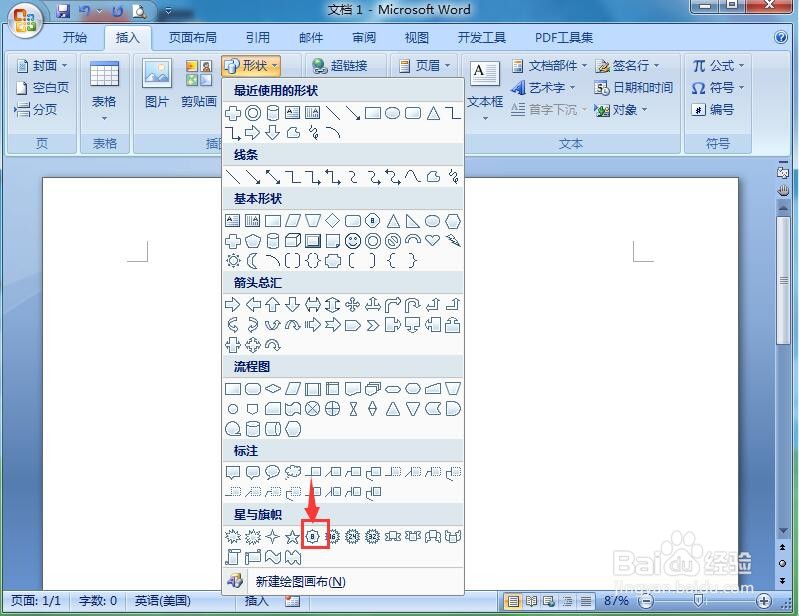Viewport: 799px width, 616px height.
Task: Insert date and time (日期和时间)
Action: [x=633, y=88]
